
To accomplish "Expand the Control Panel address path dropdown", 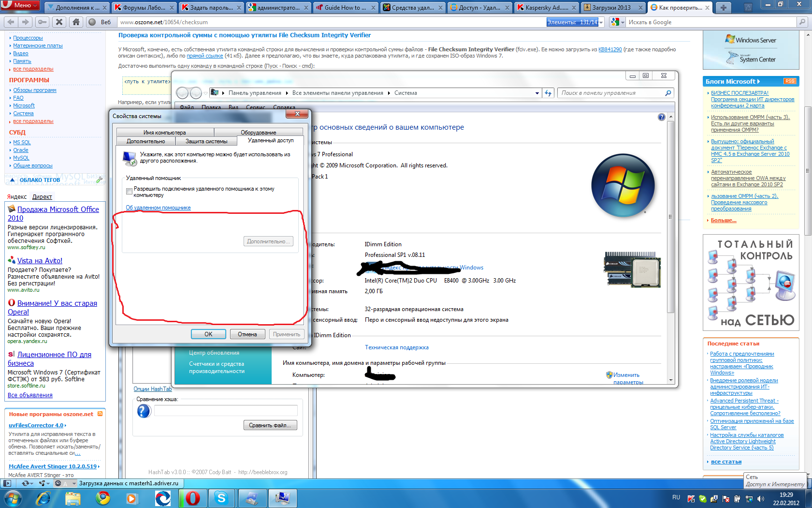I will (537, 93).
